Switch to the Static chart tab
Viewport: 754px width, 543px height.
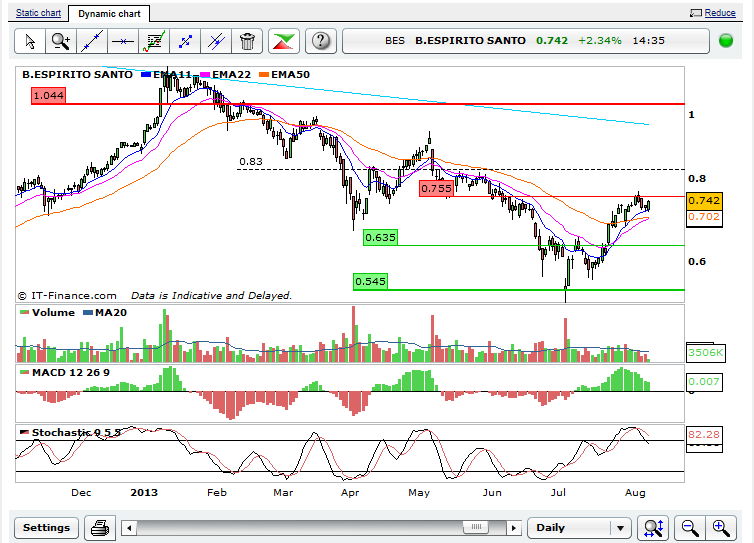[x=38, y=13]
